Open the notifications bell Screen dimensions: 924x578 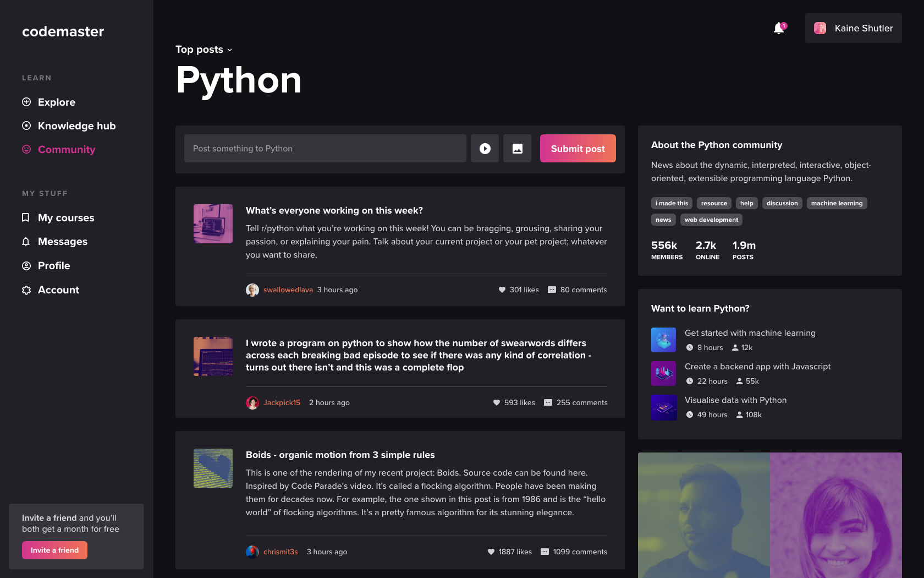779,28
